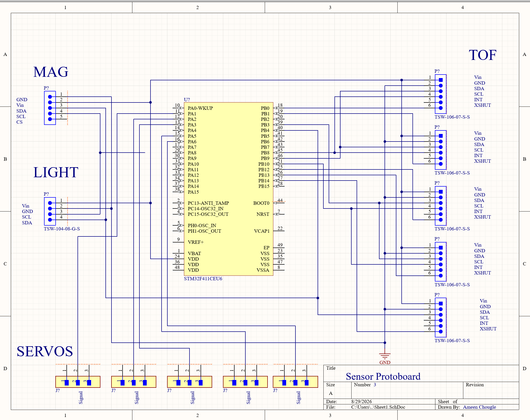Click the Vin label of LIGHT connector
Viewport: 530px width, 420px height.
click(x=25, y=206)
